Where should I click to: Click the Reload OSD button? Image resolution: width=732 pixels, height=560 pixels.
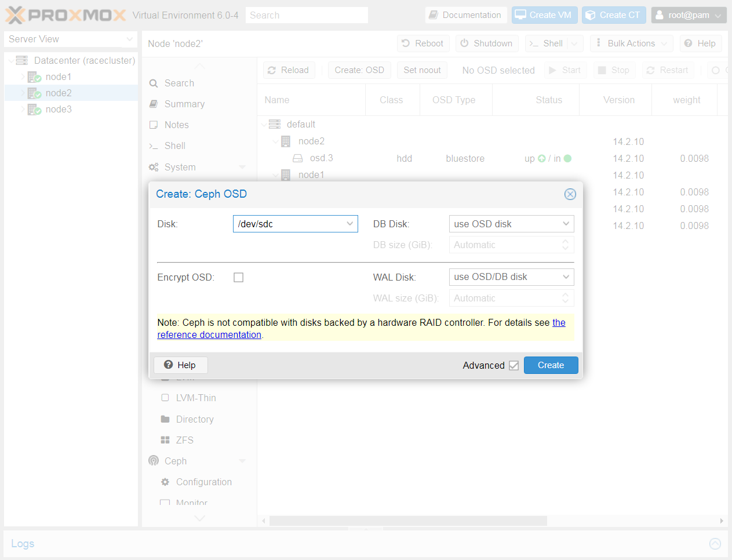click(289, 70)
